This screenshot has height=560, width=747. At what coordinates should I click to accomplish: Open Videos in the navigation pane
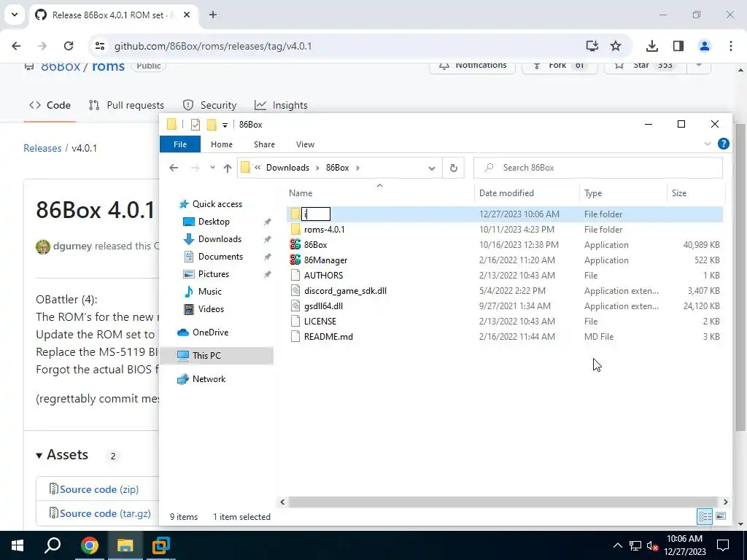coord(211,309)
